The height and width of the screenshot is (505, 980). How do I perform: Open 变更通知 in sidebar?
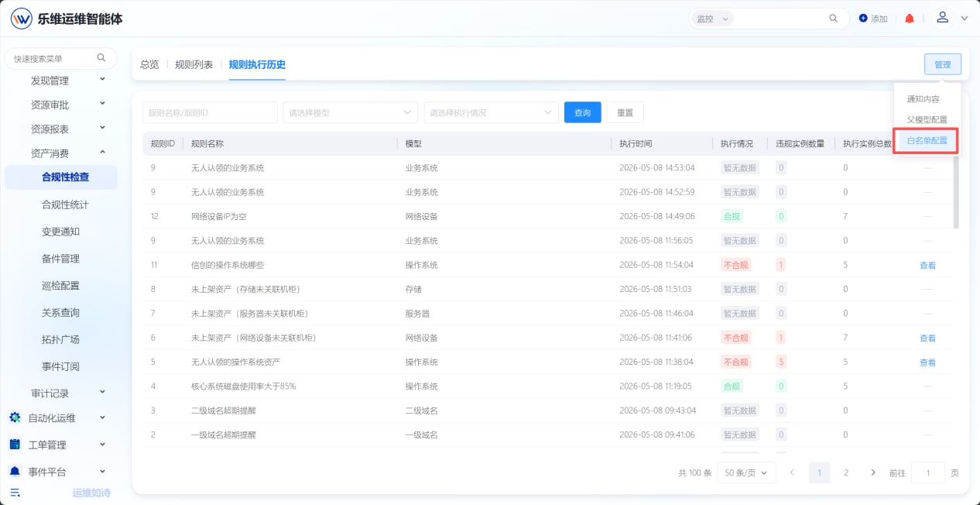[x=60, y=232]
